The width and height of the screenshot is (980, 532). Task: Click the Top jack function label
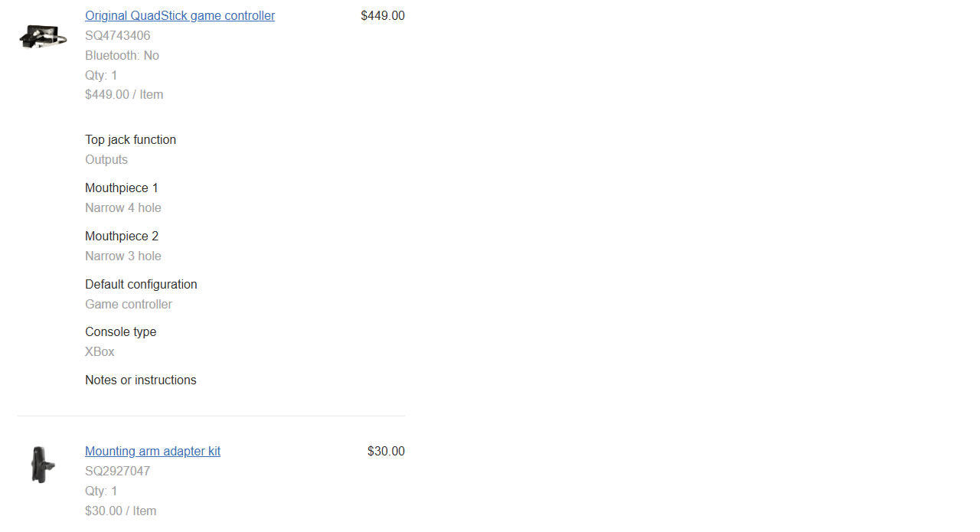[131, 139]
